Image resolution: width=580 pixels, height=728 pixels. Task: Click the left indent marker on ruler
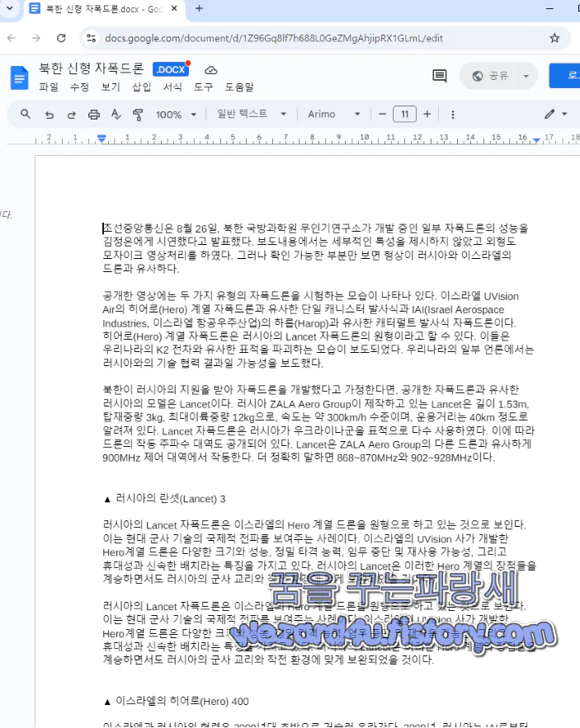click(101, 139)
